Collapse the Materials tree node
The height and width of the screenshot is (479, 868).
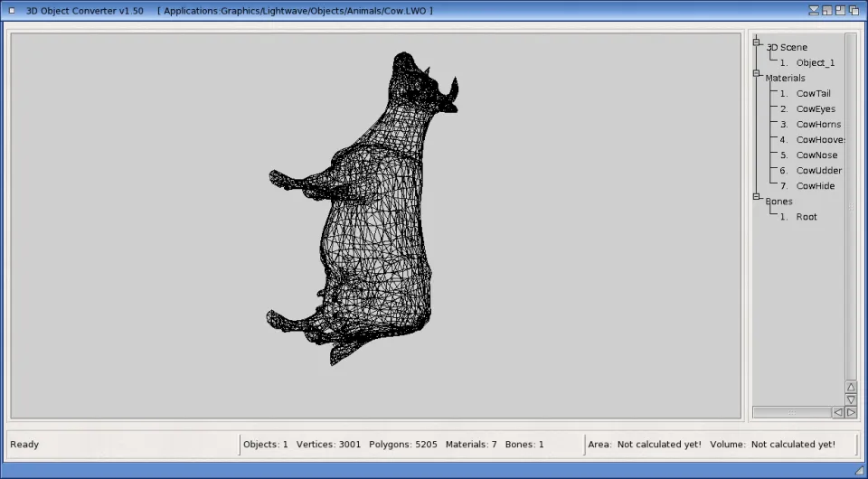coord(757,73)
